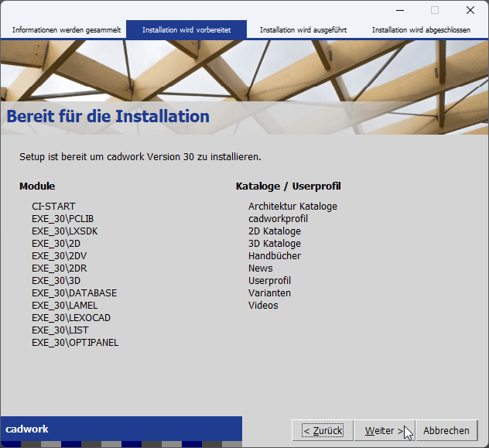
Task: Click the '2D Kataloge' entry
Action: (275, 231)
